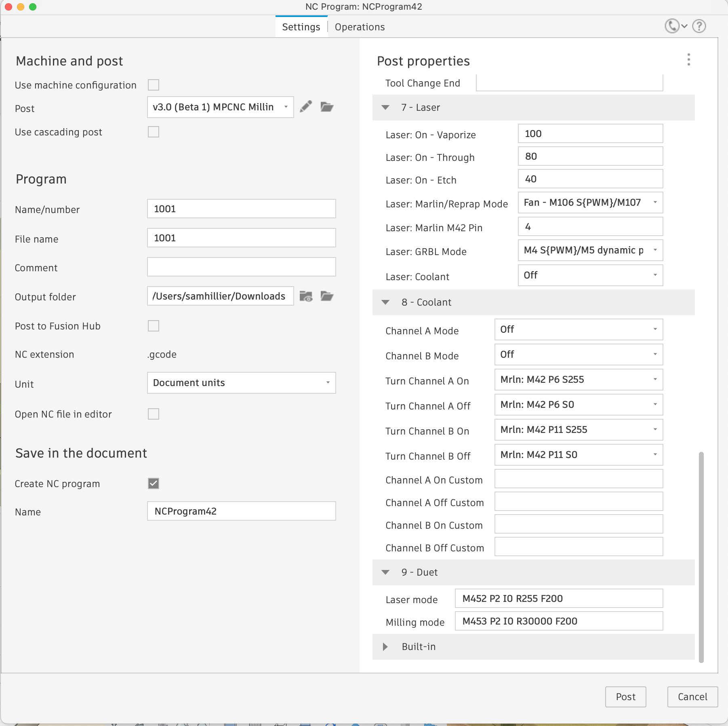This screenshot has width=728, height=726.
Task: Uncheck Create NC program checkbox
Action: [x=154, y=483]
